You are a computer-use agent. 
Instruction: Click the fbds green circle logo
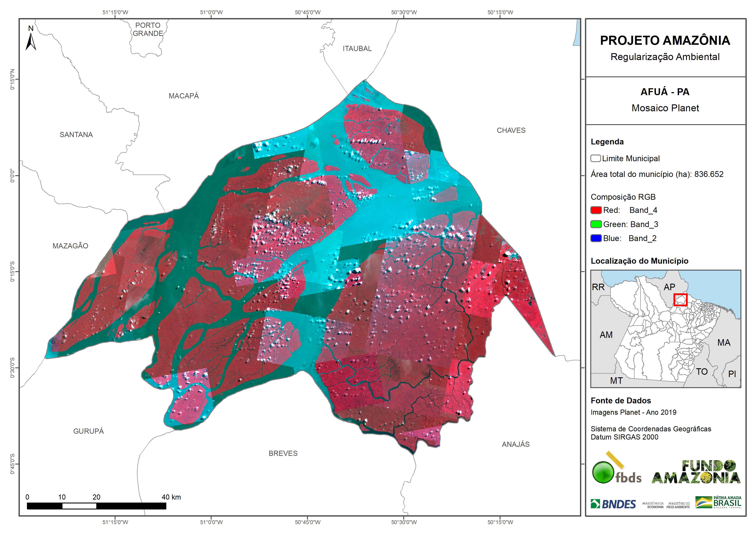pos(603,472)
